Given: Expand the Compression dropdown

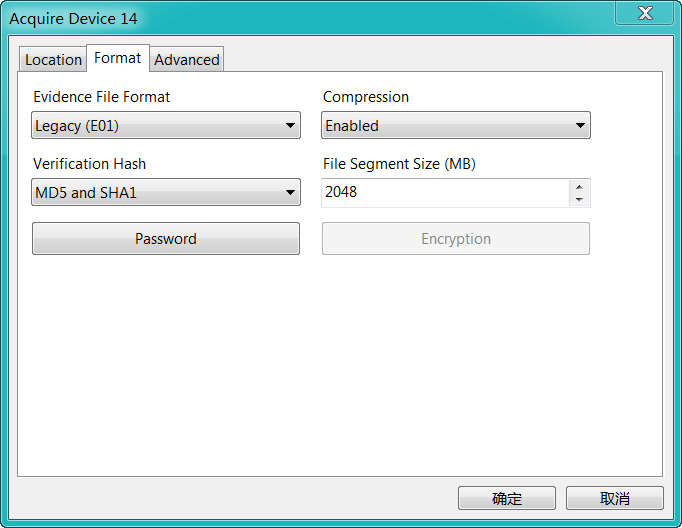Looking at the screenshot, I should 455,125.
